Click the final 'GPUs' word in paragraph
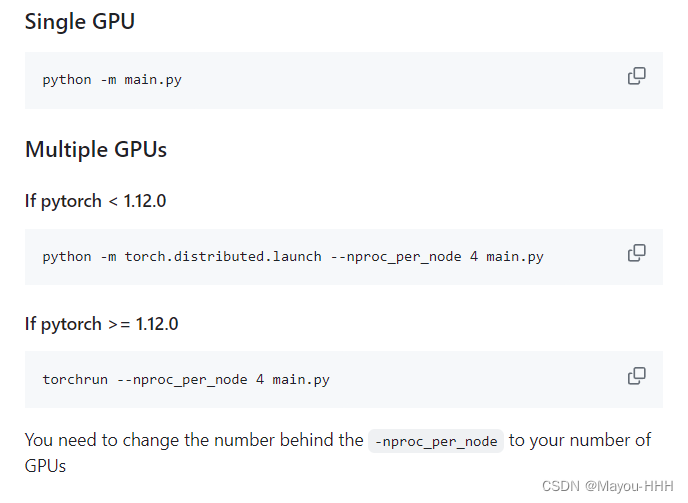This screenshot has height=503, width=688. click(x=45, y=466)
